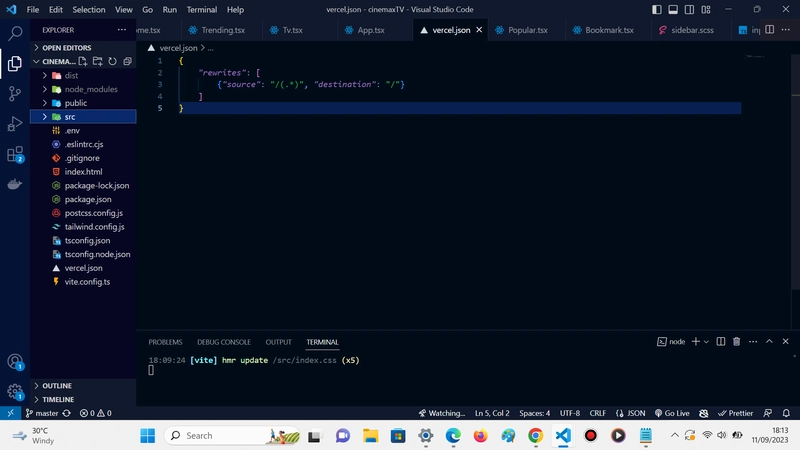Screen dimensions: 800x450
Task: Change UTF-8 encoding setting
Action: [x=569, y=413]
